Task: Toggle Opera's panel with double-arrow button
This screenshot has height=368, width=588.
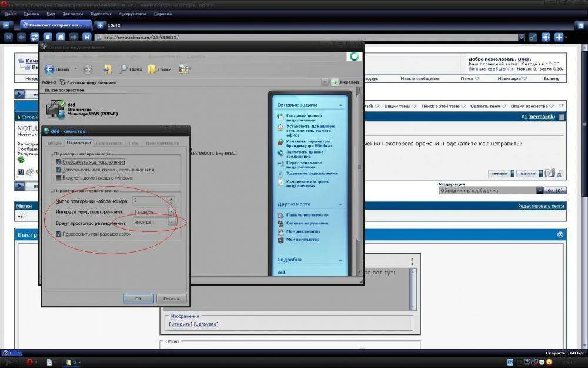Action: click(6, 25)
